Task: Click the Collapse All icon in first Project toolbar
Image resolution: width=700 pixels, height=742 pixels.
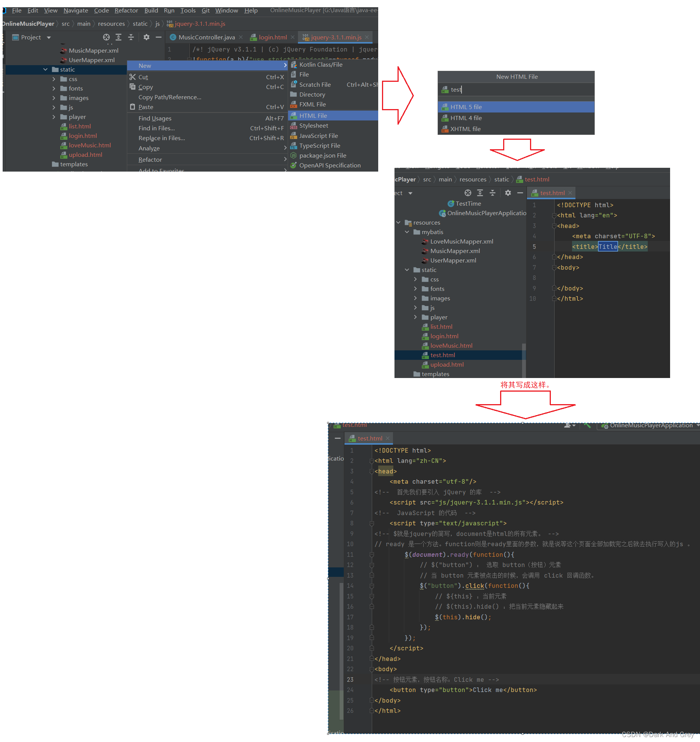Action: 131,37
